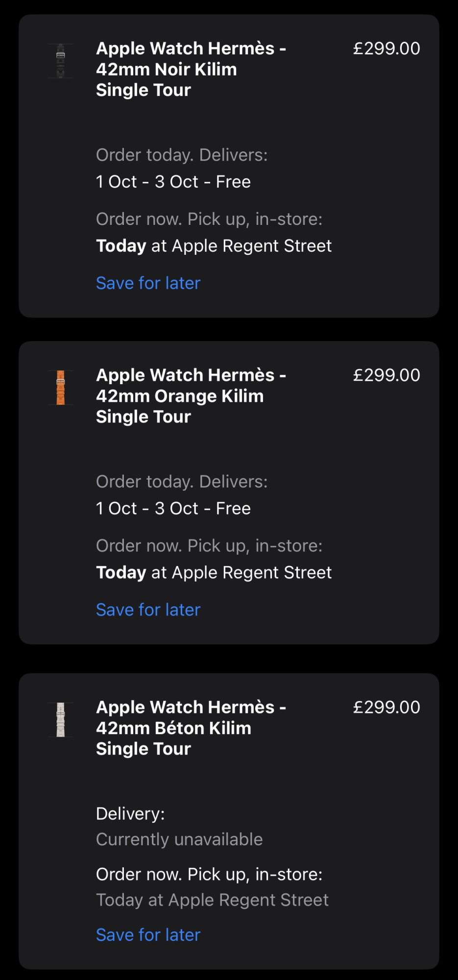Tap Béton Kilim Currently unavailable delivery text

[179, 839]
